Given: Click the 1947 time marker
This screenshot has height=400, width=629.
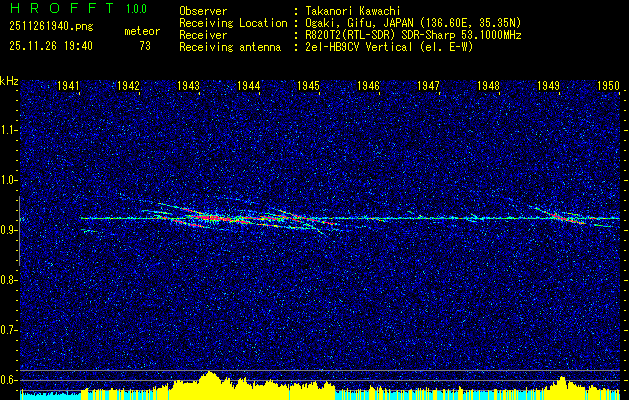Looking at the screenshot, I should tap(428, 85).
